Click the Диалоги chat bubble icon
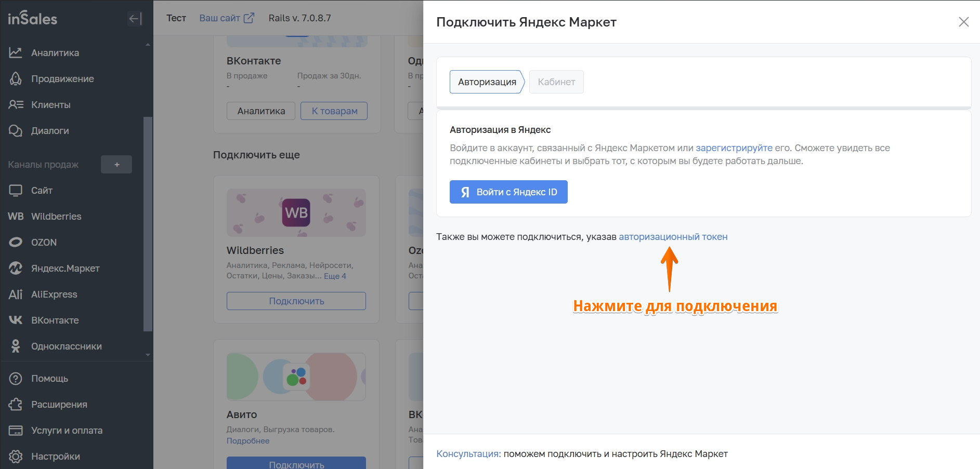This screenshot has width=980, height=469. click(16, 130)
